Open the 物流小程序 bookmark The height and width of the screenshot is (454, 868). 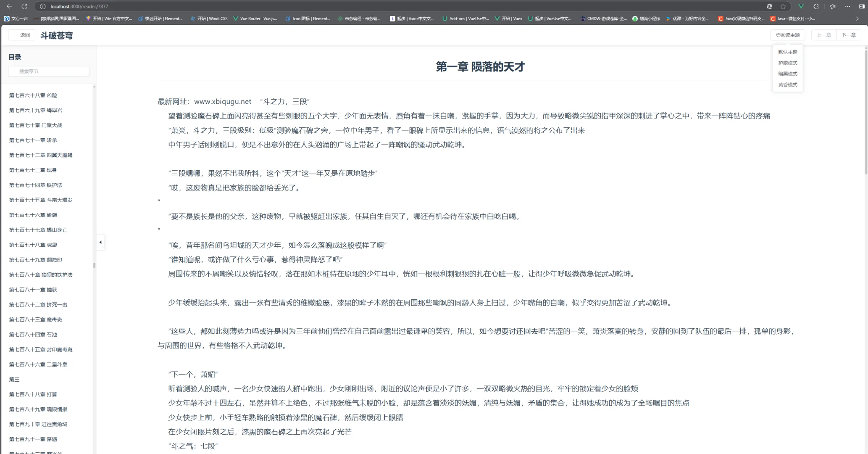646,18
